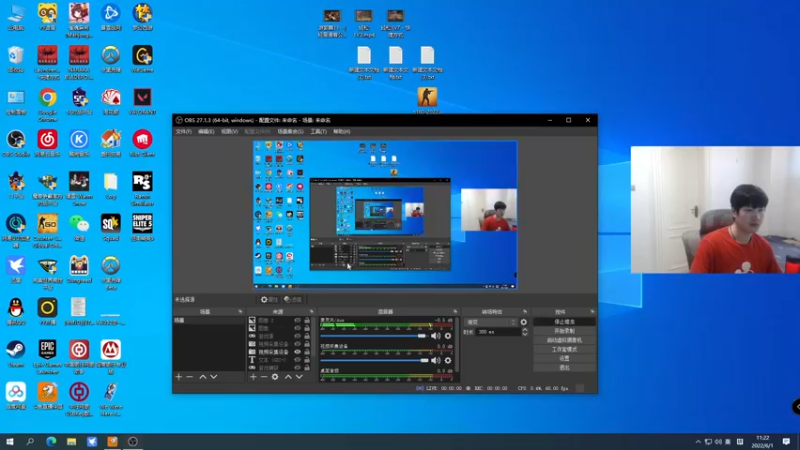Open source properties gear in Sources panel
800x450 pixels.
[275, 377]
